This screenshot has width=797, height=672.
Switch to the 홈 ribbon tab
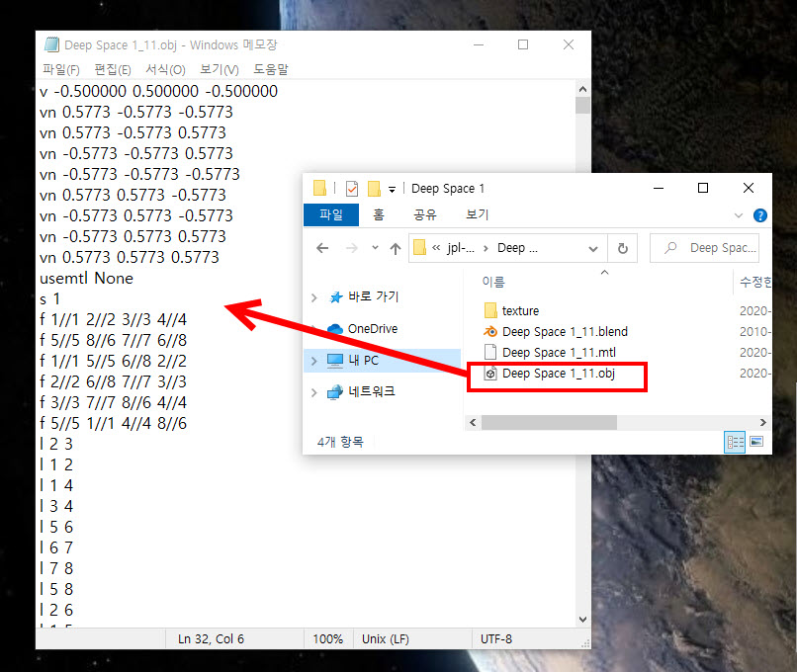(x=378, y=214)
